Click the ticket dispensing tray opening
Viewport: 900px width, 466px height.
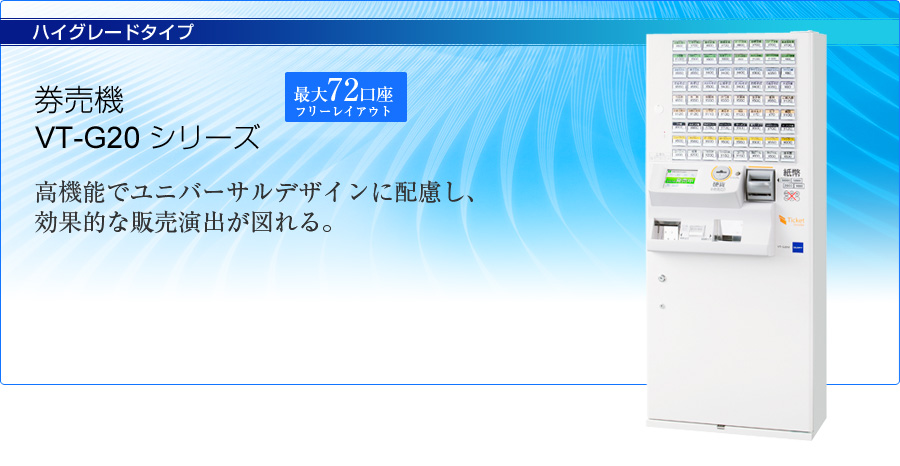click(x=666, y=231)
